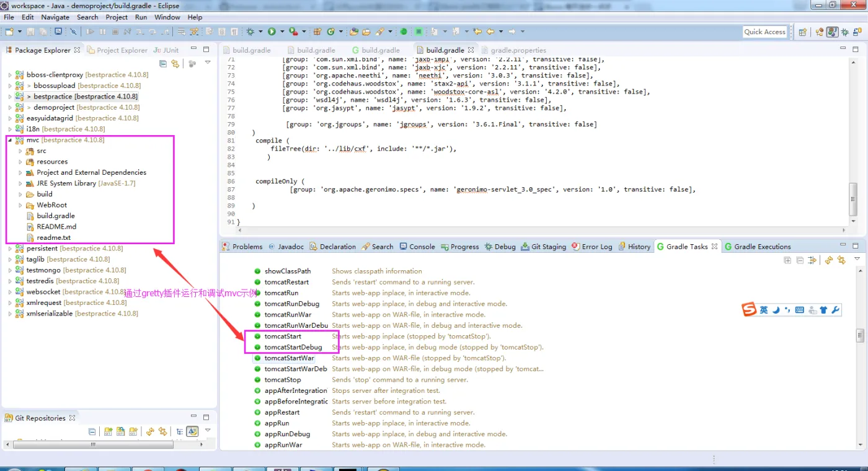Switch to the Debug perspective icon

click(844, 32)
